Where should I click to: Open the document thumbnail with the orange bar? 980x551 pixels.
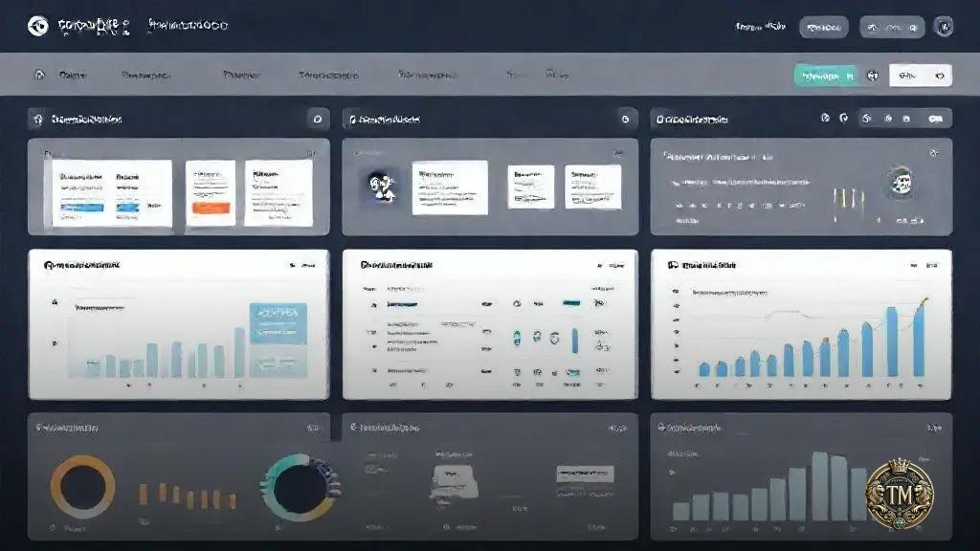[x=210, y=191]
